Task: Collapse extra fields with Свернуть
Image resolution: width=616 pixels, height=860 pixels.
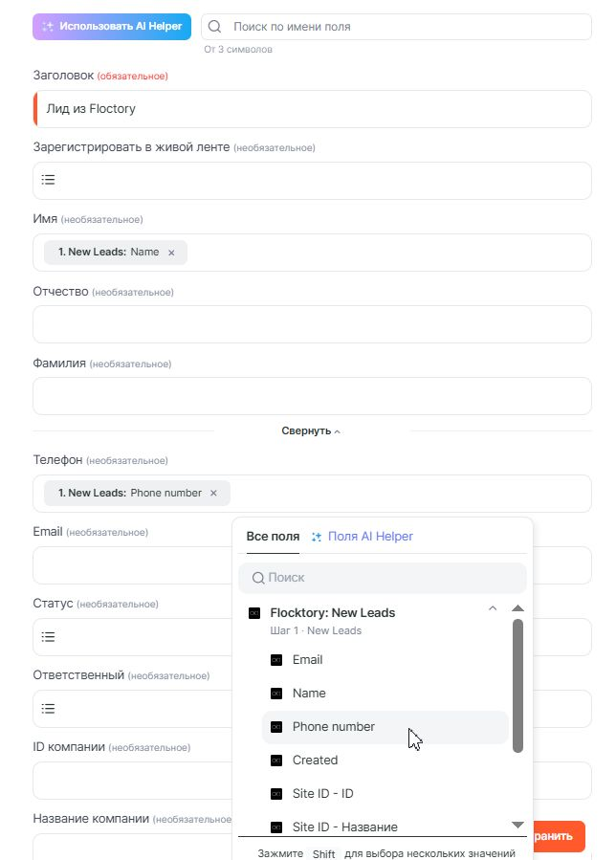Action: (x=311, y=430)
